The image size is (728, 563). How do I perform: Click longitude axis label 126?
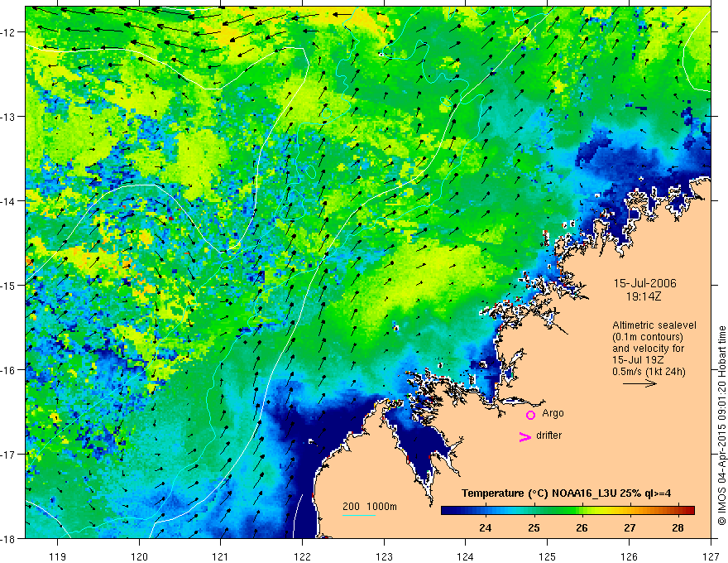tap(629, 556)
